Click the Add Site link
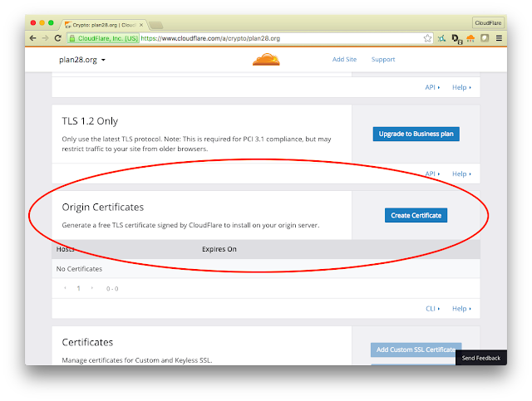This screenshot has height=401, width=532. click(x=344, y=59)
